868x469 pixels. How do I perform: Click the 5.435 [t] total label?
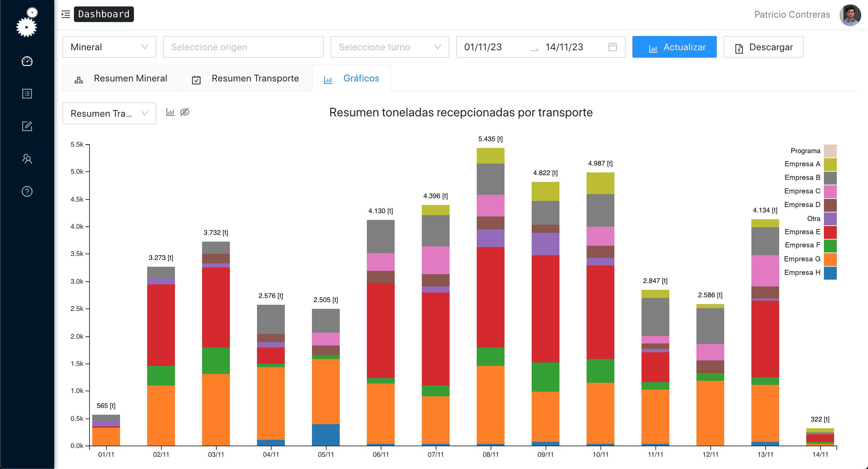(490, 139)
